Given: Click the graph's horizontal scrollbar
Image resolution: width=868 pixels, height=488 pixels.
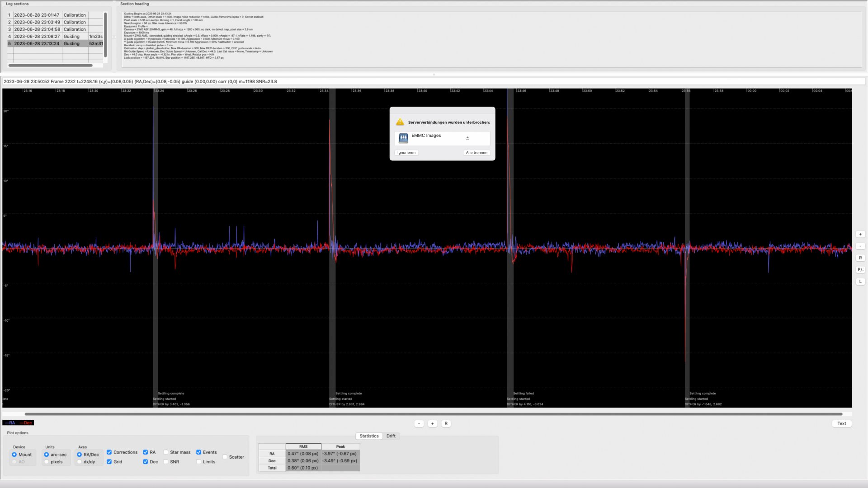Looking at the screenshot, I should coord(433,414).
